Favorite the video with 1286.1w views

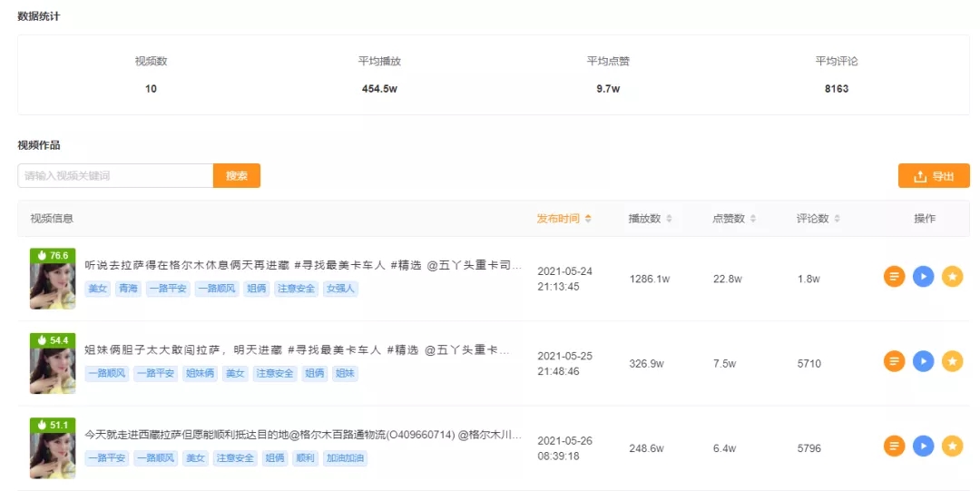[952, 276]
